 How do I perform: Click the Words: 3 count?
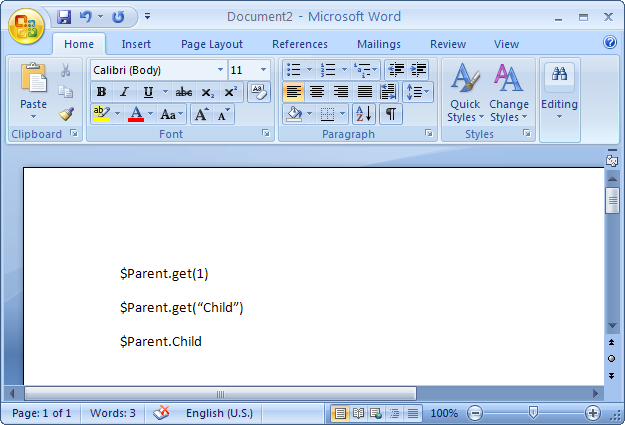[x=112, y=413]
